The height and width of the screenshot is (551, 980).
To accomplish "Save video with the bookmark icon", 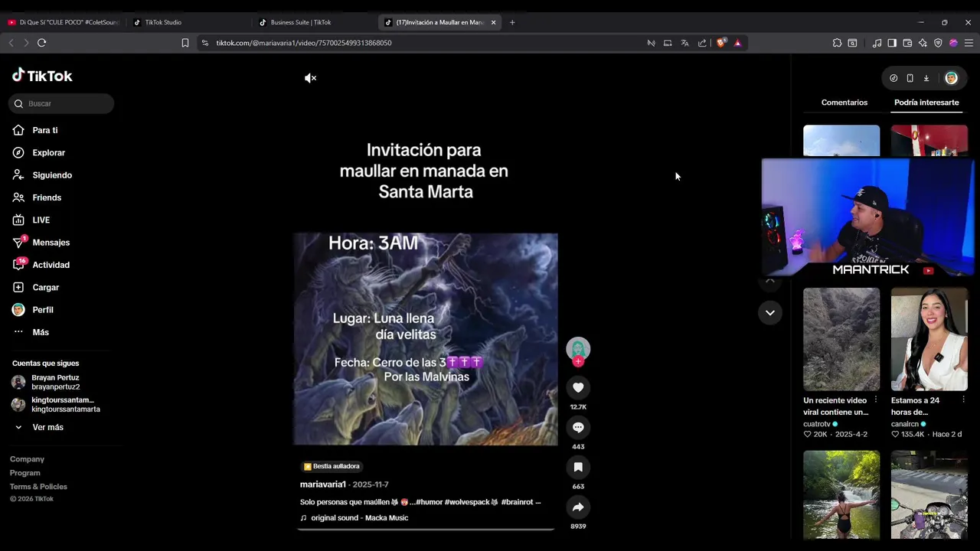I will click(x=578, y=467).
